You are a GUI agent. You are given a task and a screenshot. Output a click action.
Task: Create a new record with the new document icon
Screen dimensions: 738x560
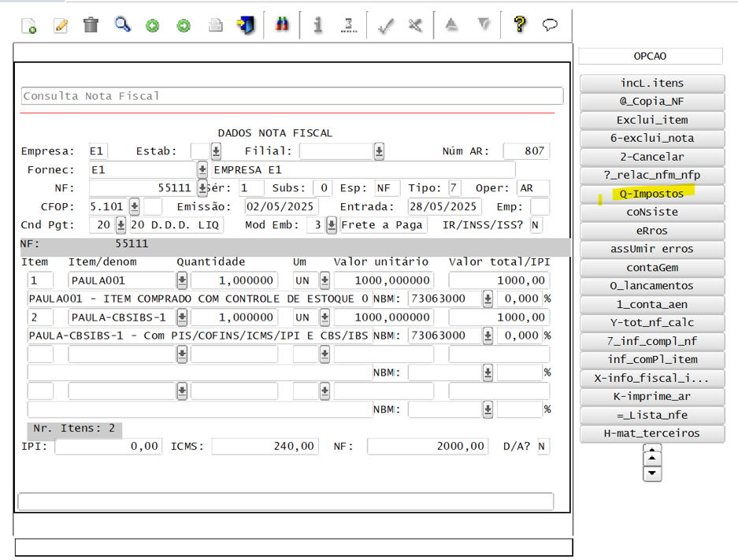pyautogui.click(x=29, y=24)
